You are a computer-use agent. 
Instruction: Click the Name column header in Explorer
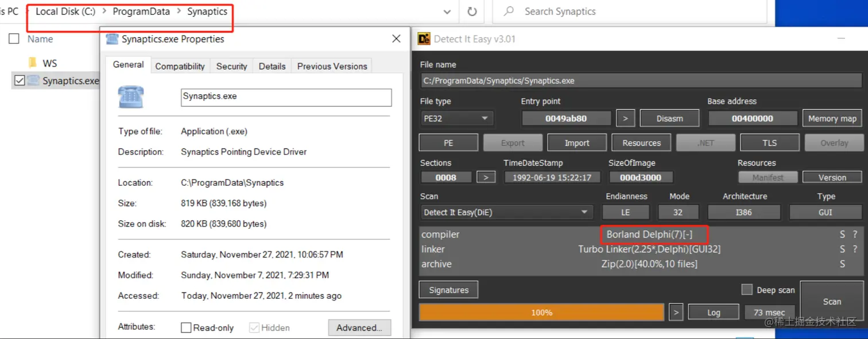(x=40, y=39)
